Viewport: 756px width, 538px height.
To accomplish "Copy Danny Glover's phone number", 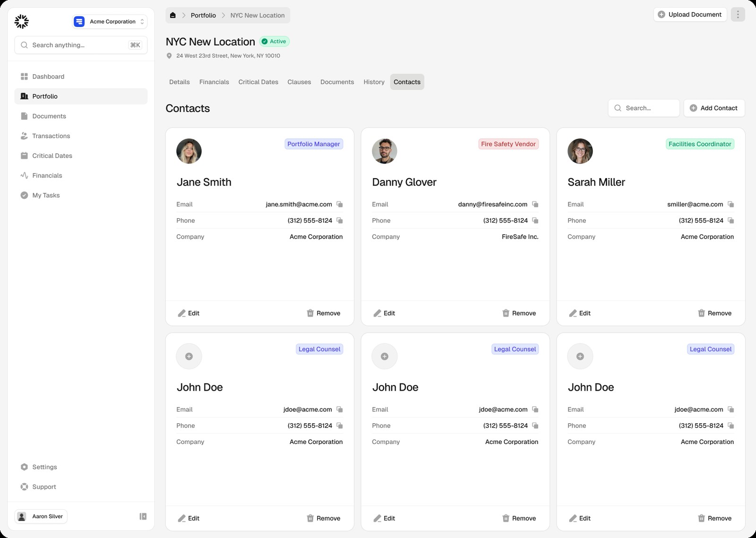I will 535,221.
